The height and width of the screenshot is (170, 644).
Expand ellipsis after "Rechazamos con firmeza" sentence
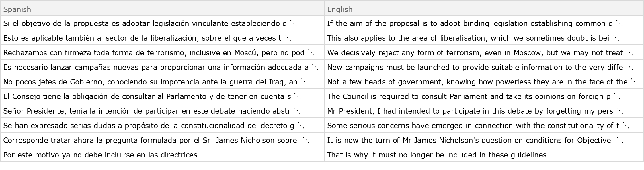[x=311, y=53]
